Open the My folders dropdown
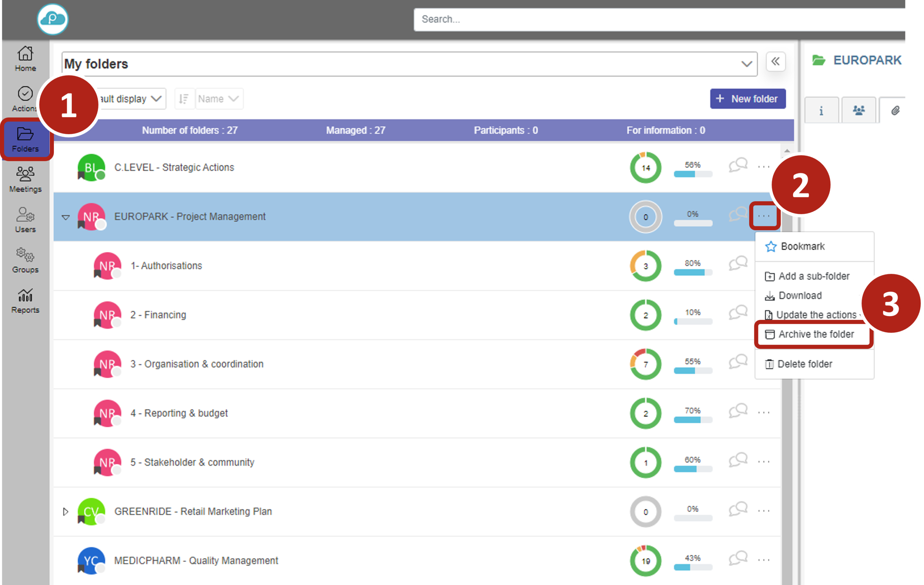 tap(746, 64)
